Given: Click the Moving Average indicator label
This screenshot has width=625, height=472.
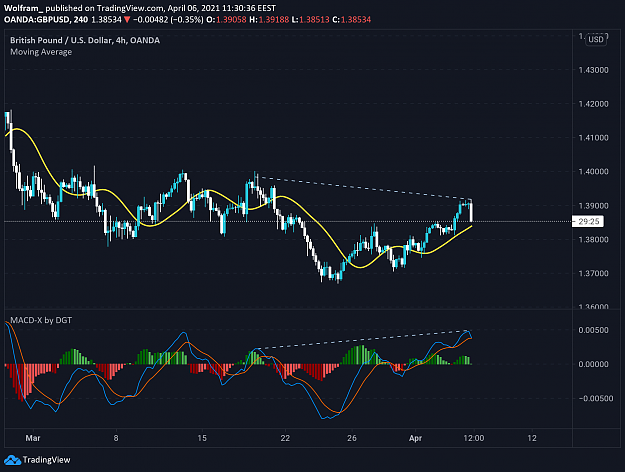Looking at the screenshot, I should tap(41, 52).
